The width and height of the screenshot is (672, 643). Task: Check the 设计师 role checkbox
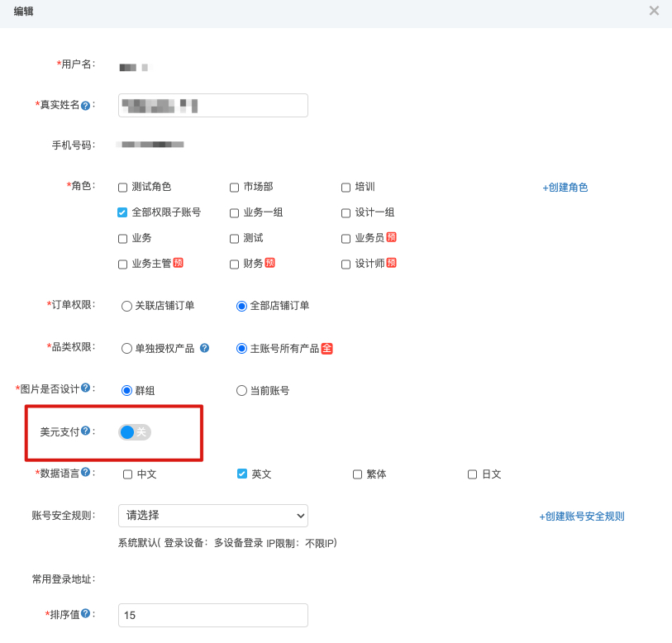346,264
